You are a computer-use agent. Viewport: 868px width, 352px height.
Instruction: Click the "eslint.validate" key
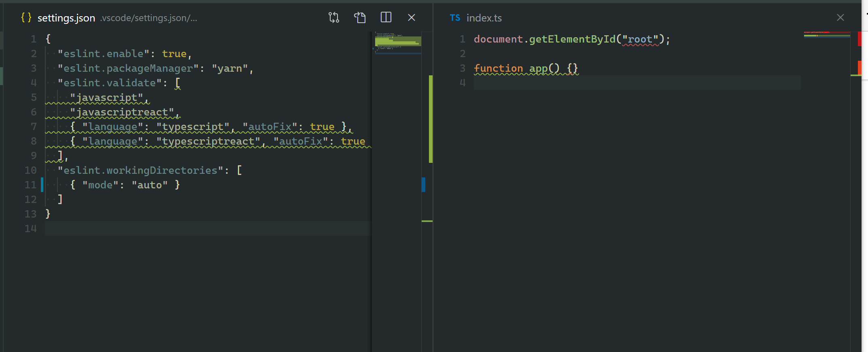(x=110, y=83)
